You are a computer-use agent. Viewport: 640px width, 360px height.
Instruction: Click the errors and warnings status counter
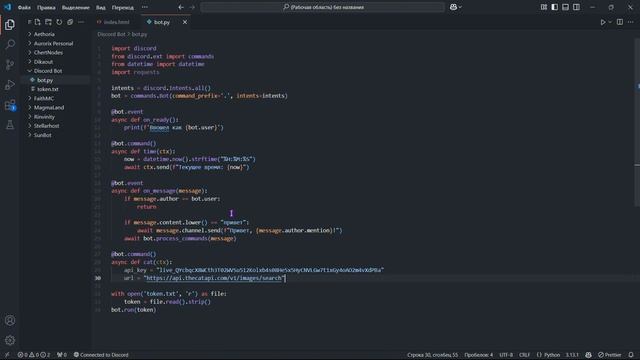pyautogui.click(x=33, y=355)
